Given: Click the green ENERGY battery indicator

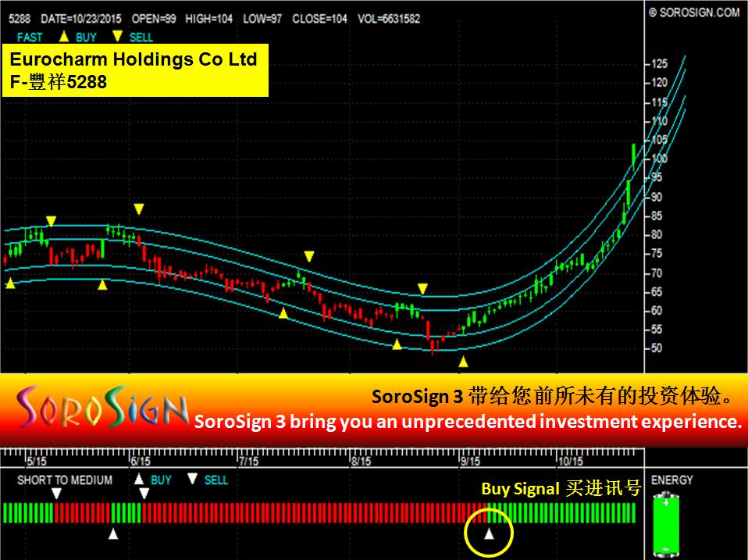Looking at the screenshot, I should (x=665, y=525).
